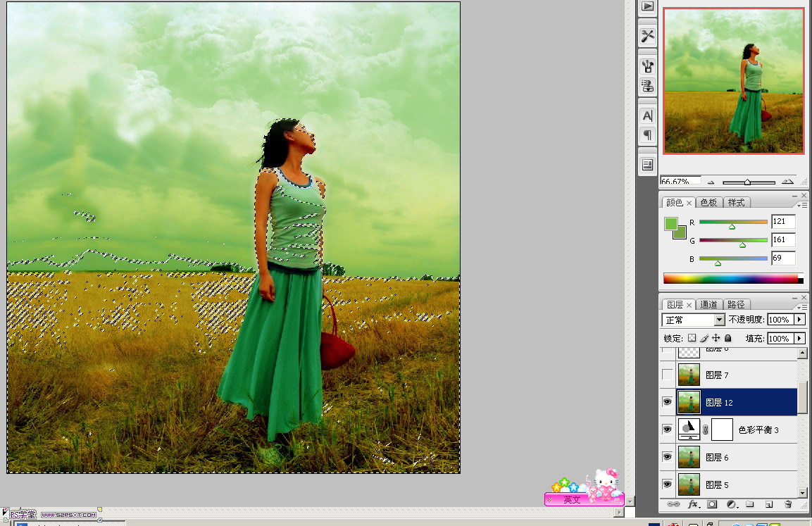Screen dimensions: 812x526
Task: Open the Paragraph panel icon
Action: tap(647, 136)
